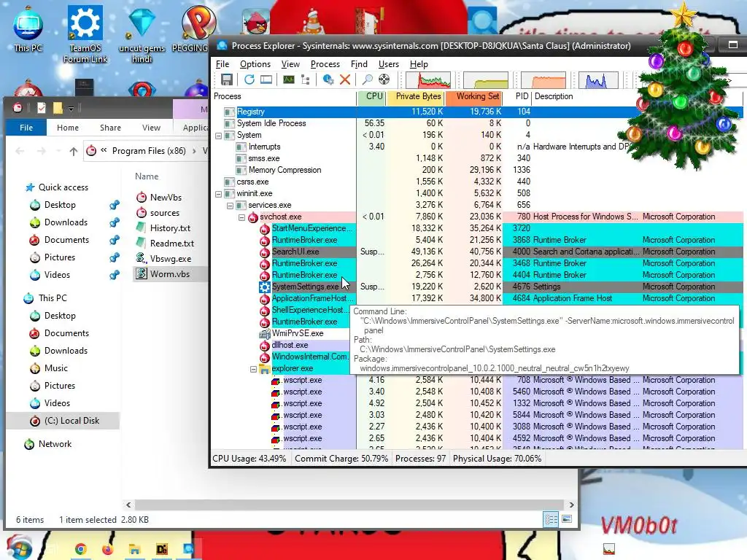Click the File tab in File Explorer
This screenshot has width=747, height=560.
(x=26, y=128)
